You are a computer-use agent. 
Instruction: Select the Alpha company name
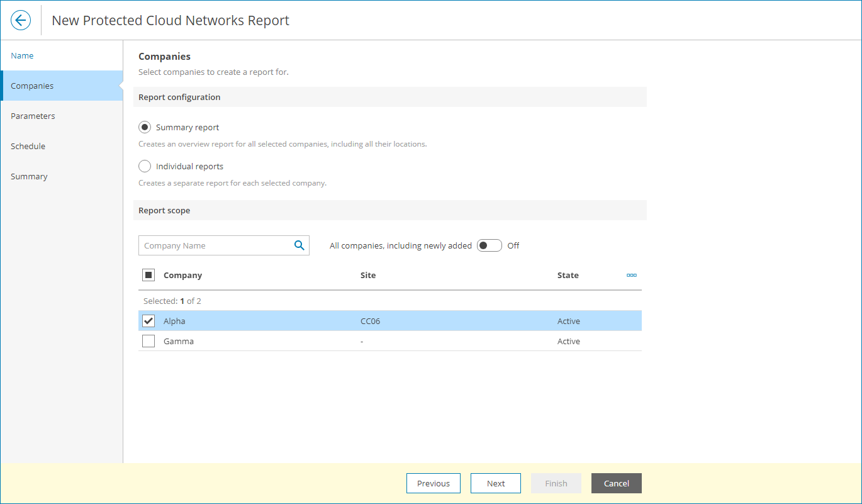pos(174,321)
